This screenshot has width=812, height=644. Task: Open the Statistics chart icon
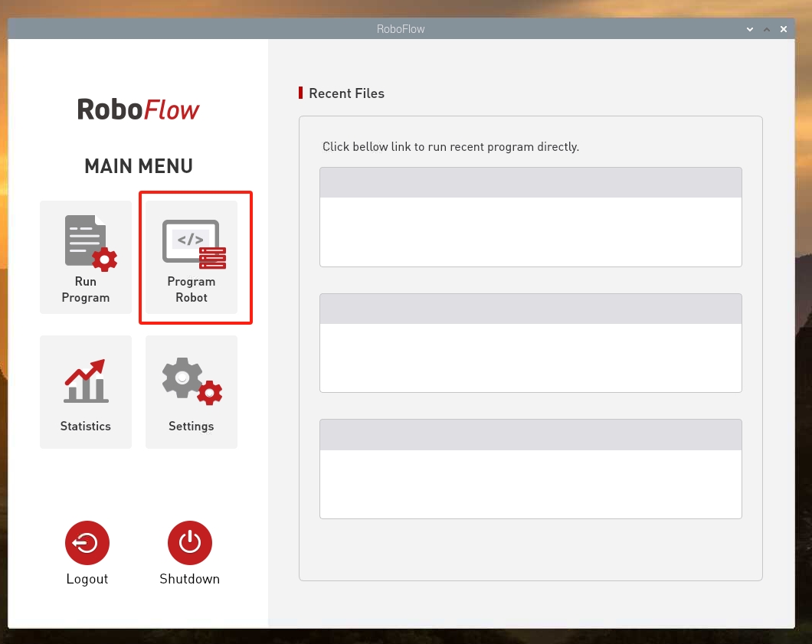pos(86,381)
